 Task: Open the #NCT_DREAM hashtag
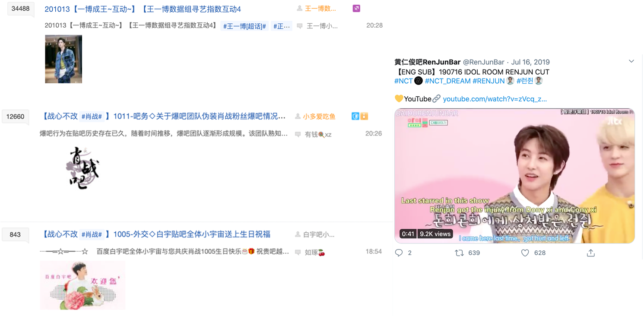click(447, 81)
